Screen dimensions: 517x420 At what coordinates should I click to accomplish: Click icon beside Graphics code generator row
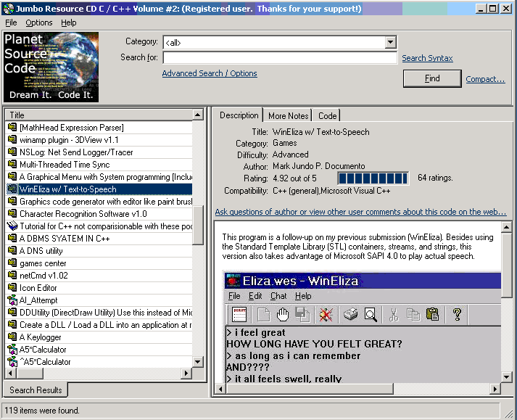(12, 201)
